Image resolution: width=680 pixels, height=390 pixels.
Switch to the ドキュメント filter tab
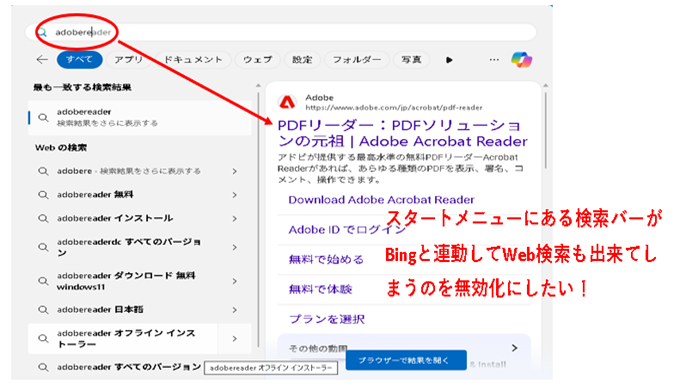pyautogui.click(x=193, y=59)
